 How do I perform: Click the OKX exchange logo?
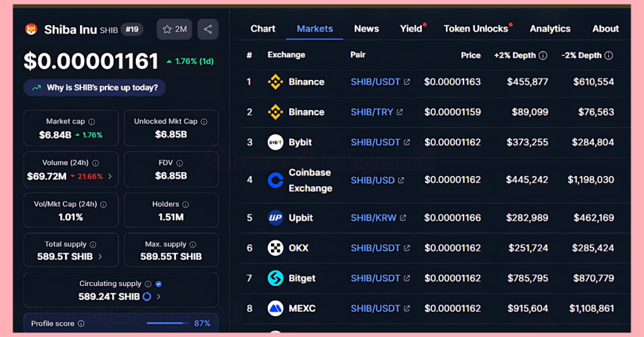[x=275, y=248]
